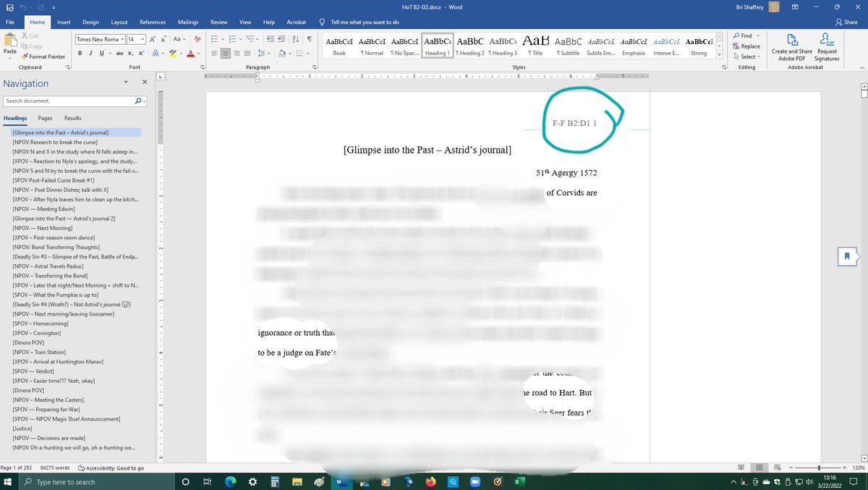
Task: Open Find dropdown arrow
Action: (x=758, y=35)
